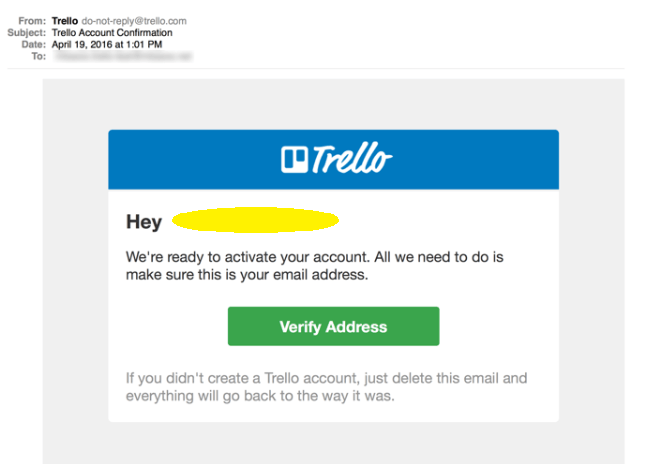Click the "everything will go back" gray footer line

(260, 396)
